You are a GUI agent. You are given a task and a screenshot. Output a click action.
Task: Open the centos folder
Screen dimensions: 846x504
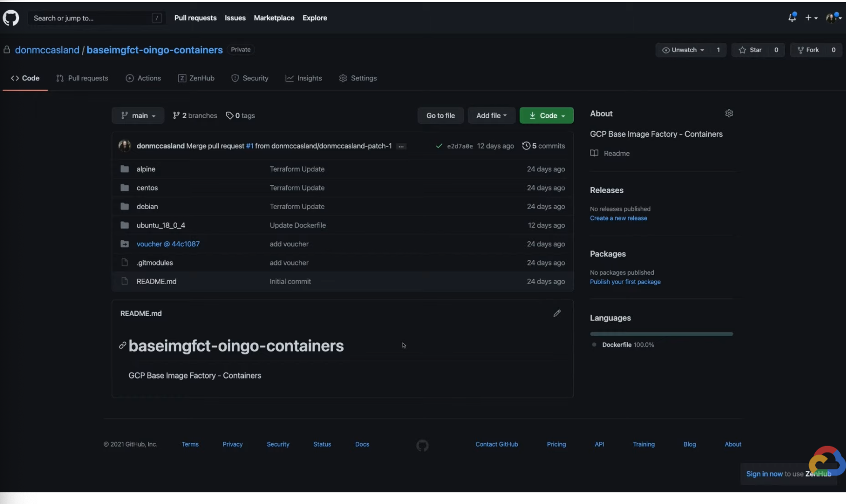pyautogui.click(x=147, y=188)
